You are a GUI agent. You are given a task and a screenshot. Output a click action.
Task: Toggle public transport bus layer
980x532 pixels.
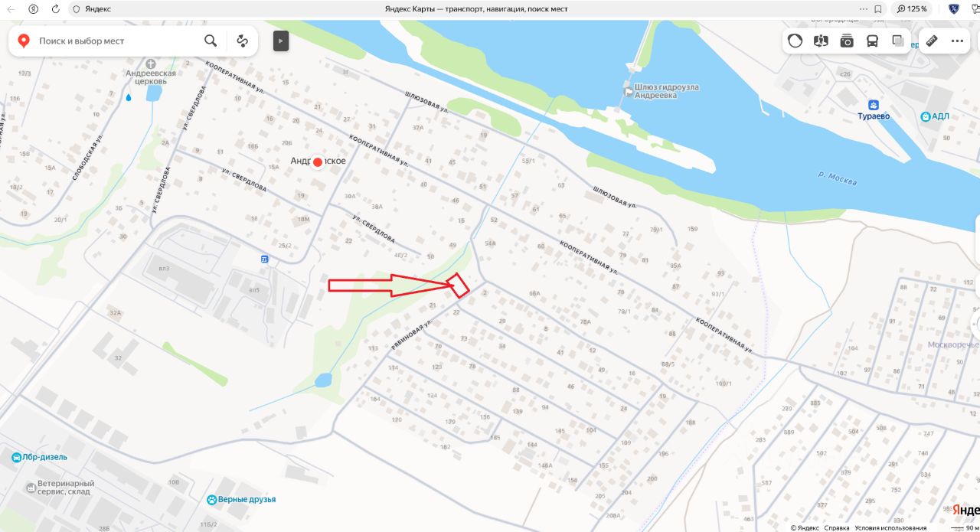point(873,41)
